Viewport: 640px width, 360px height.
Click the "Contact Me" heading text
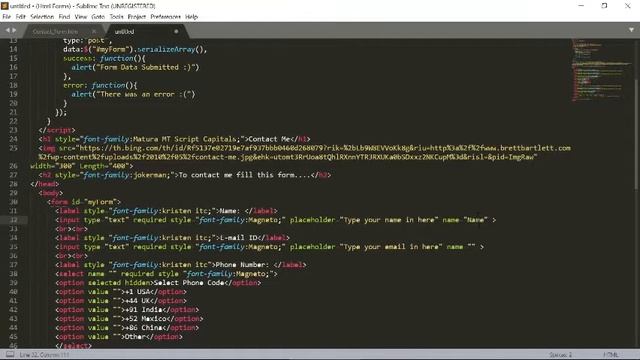(269, 139)
